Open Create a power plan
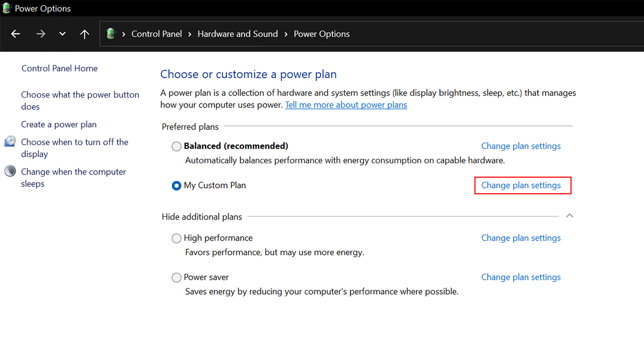 pos(59,124)
